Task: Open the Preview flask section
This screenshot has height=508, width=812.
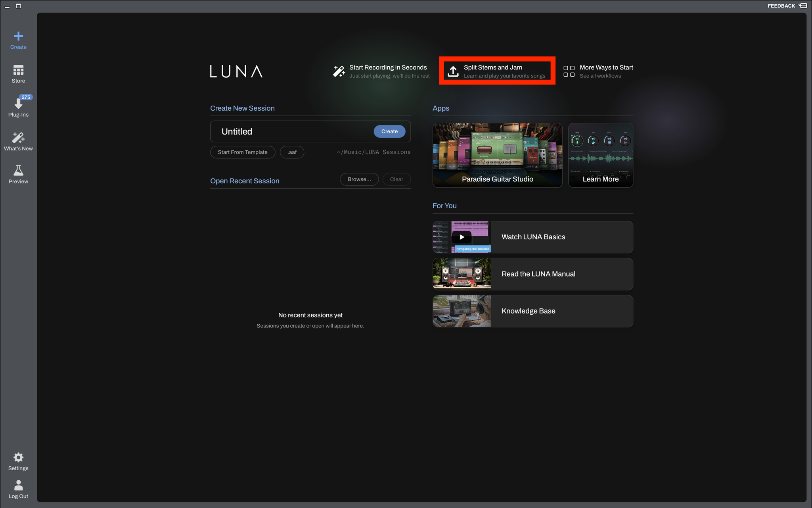Action: [18, 175]
